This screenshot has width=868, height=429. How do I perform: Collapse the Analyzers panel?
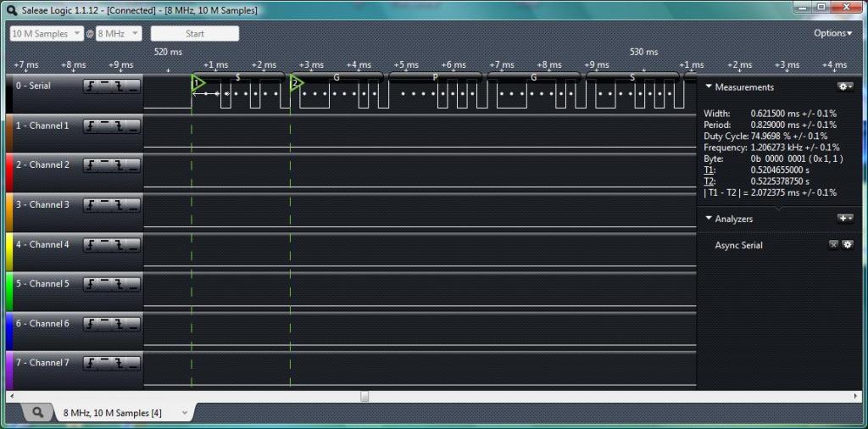click(709, 219)
